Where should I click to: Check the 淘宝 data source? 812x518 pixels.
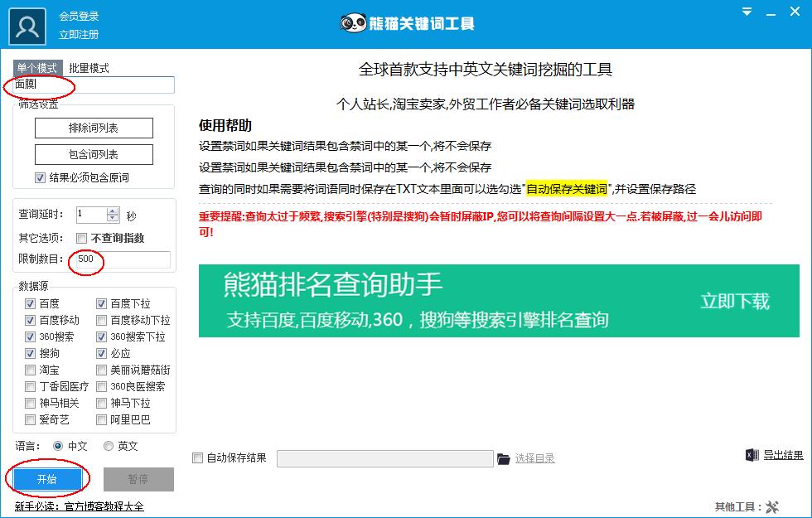coord(29,370)
